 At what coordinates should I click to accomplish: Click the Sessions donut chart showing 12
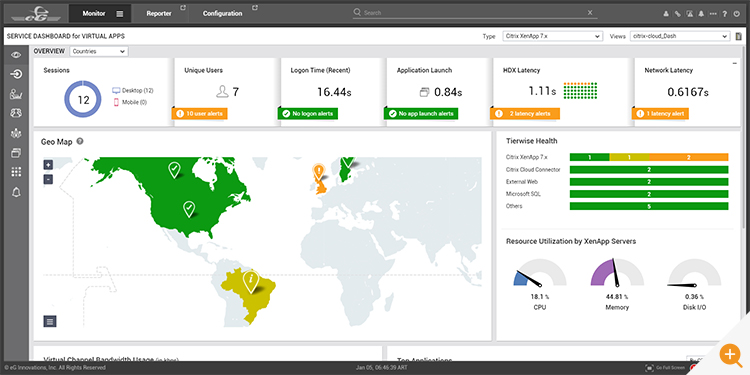coord(83,99)
